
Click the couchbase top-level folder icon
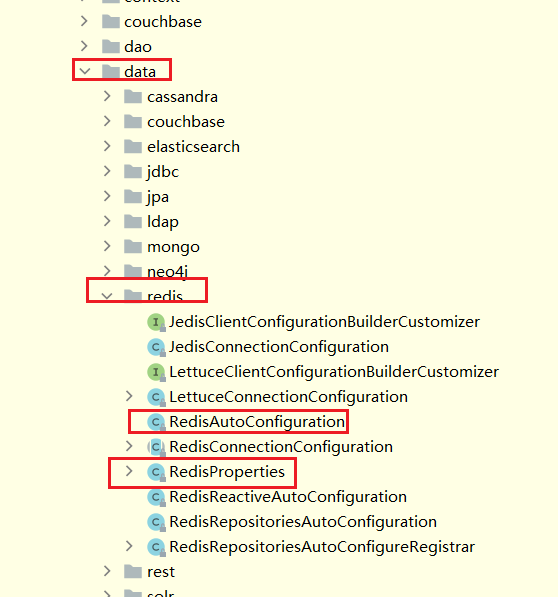111,22
